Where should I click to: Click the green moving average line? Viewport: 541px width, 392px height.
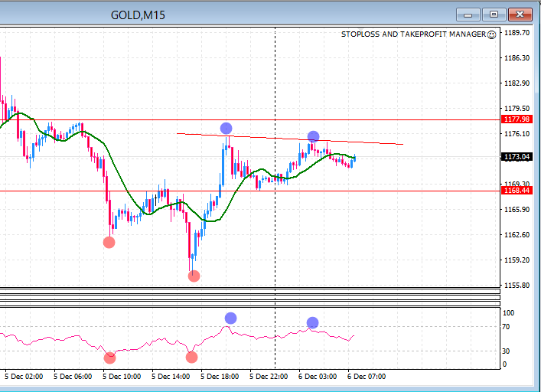[x=153, y=211]
